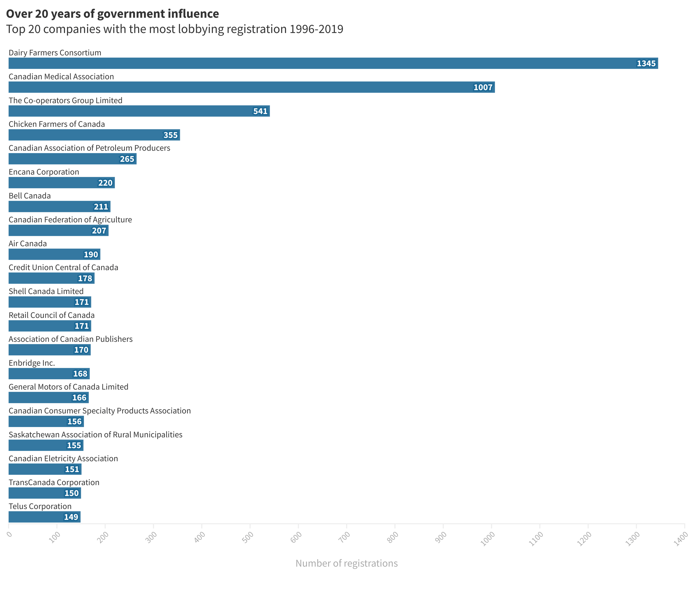Viewport: 700px width, 591px height.
Task: Select the bar value 149
Action: pos(71,517)
